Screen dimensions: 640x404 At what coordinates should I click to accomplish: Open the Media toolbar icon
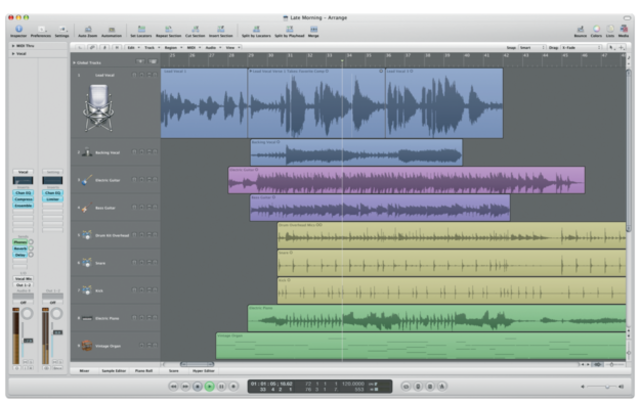click(624, 29)
